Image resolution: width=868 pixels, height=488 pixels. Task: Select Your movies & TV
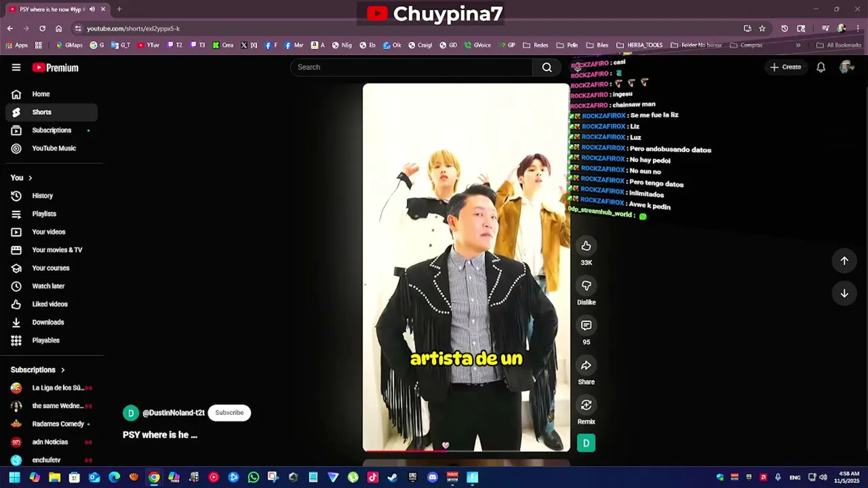[x=52, y=250]
